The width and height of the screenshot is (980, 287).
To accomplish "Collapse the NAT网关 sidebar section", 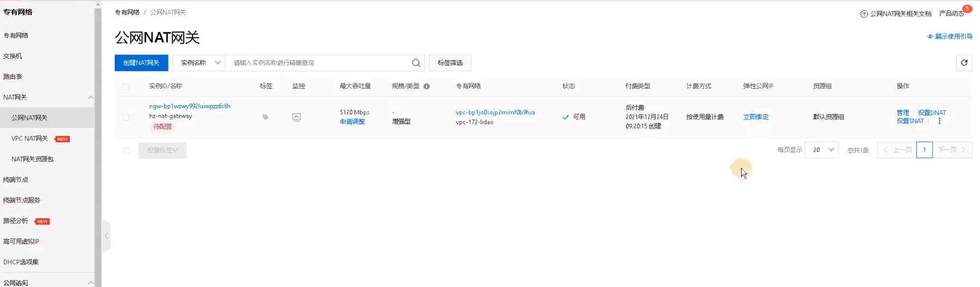I will [91, 97].
